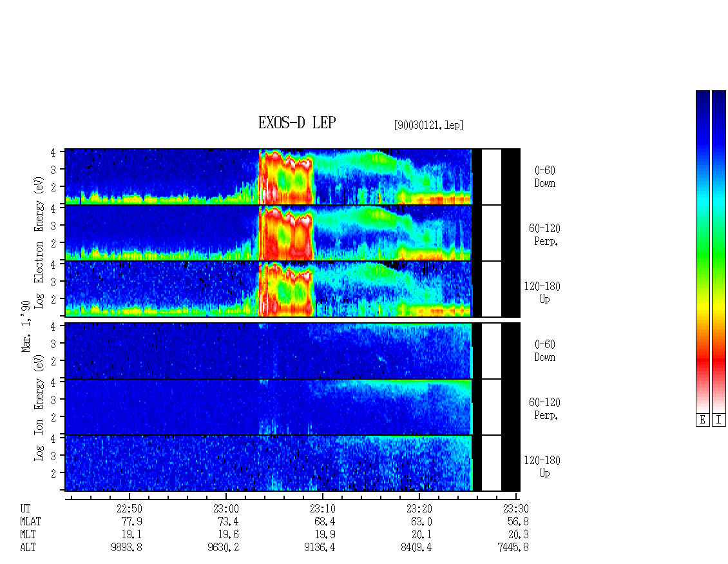Click the ALT value "8409.4"
The width and height of the screenshot is (728, 564).
(416, 547)
